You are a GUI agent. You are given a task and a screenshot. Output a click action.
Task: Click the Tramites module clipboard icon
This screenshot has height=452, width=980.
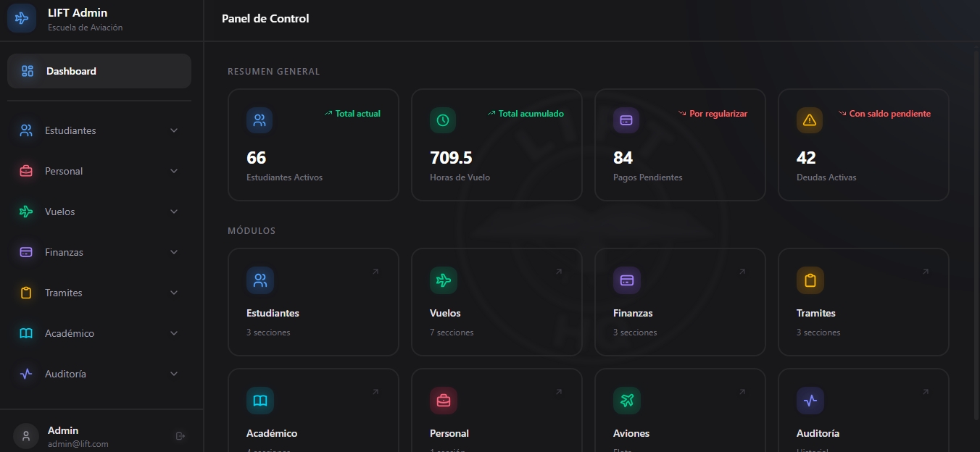pyautogui.click(x=810, y=280)
